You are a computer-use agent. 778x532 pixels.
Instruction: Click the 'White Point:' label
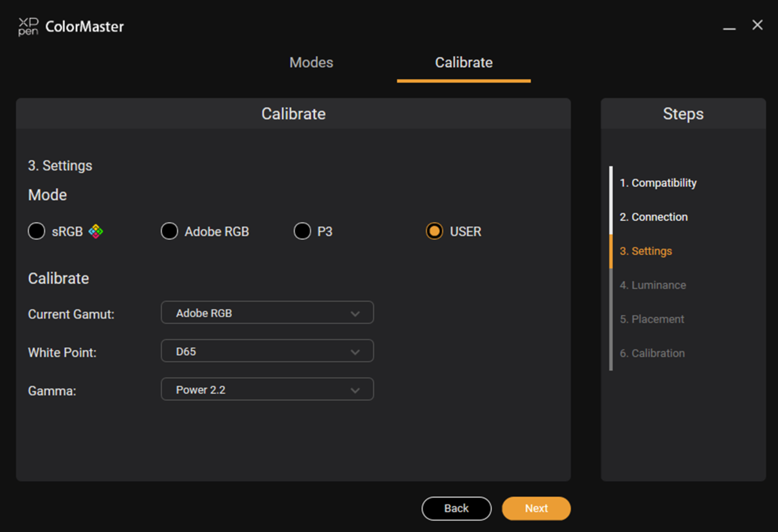[x=62, y=353]
